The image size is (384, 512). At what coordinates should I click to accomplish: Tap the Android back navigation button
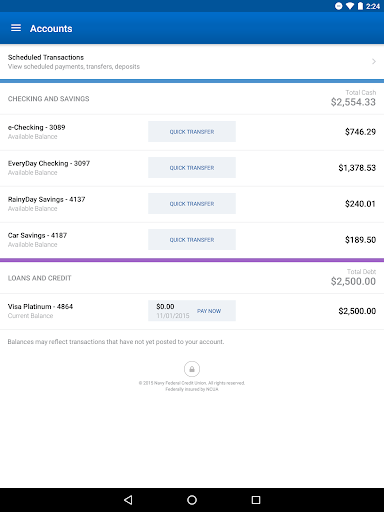pos(128,500)
